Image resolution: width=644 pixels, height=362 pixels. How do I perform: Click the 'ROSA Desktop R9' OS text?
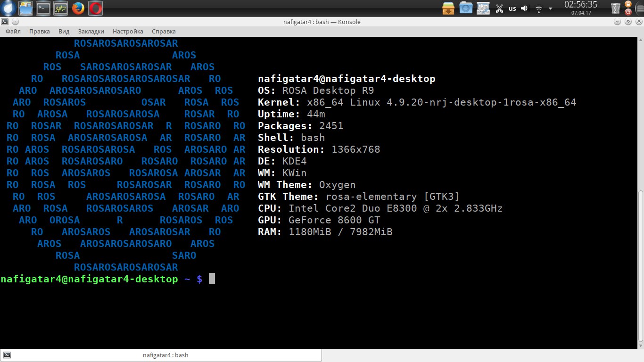[x=328, y=90]
